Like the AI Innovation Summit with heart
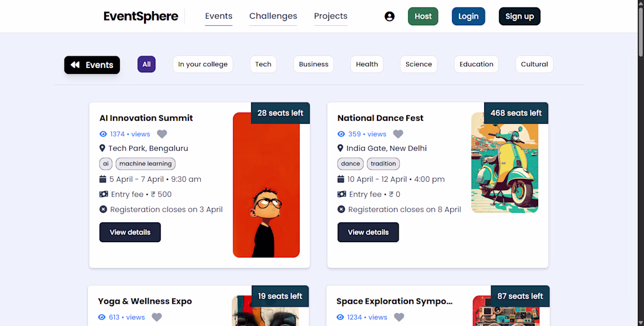Screen dimensions: 644x326 coord(162,134)
